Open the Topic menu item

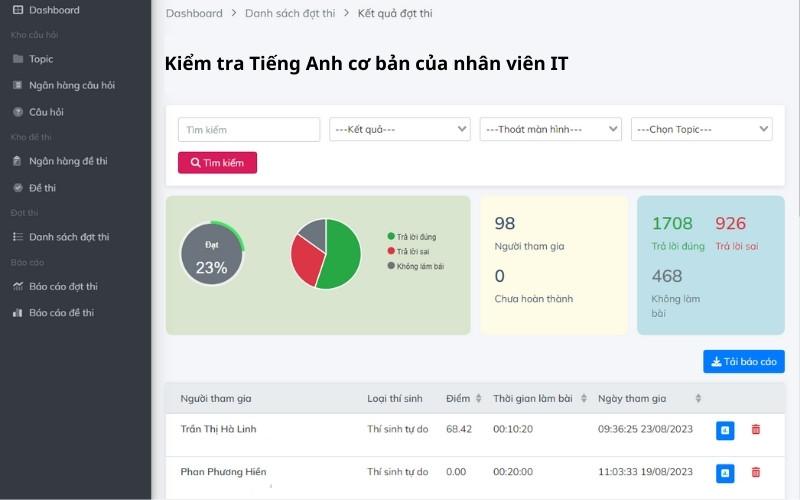tap(41, 59)
